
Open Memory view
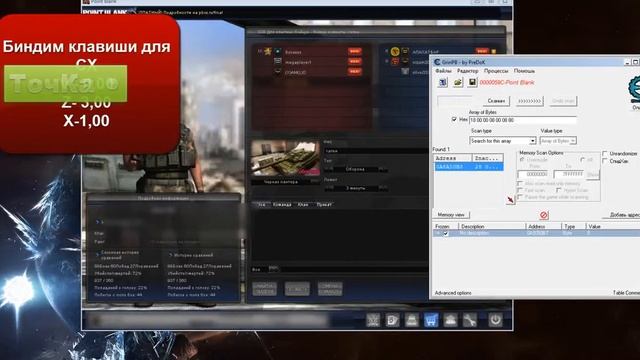(x=451, y=215)
